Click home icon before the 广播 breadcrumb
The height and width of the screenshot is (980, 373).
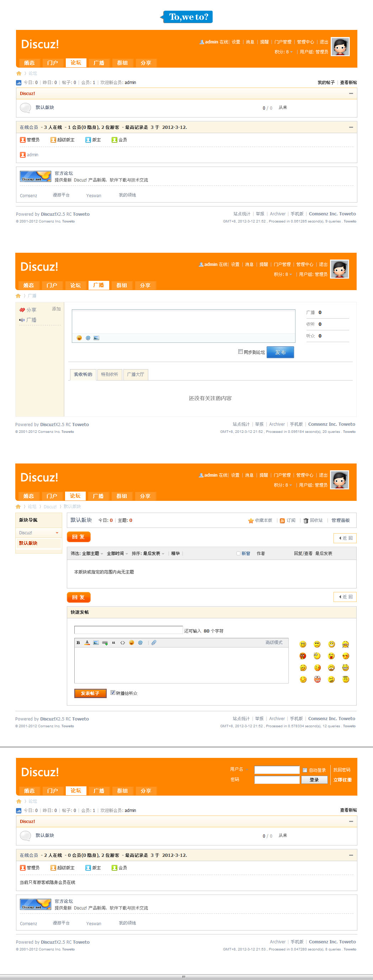pos(18,295)
